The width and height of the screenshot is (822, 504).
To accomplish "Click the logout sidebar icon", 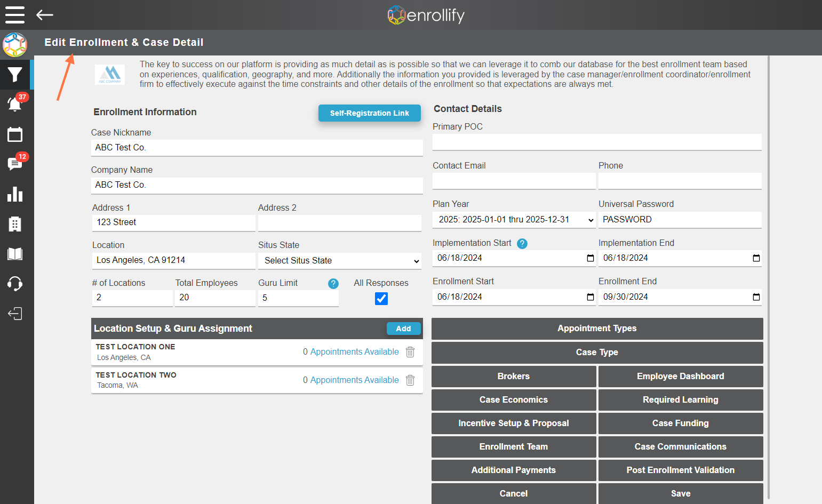I will click(15, 314).
